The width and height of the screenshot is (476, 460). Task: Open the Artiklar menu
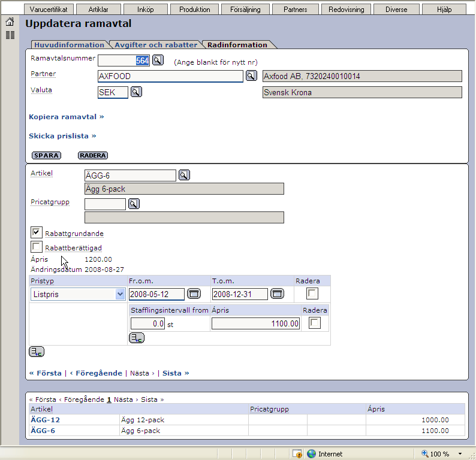98,10
